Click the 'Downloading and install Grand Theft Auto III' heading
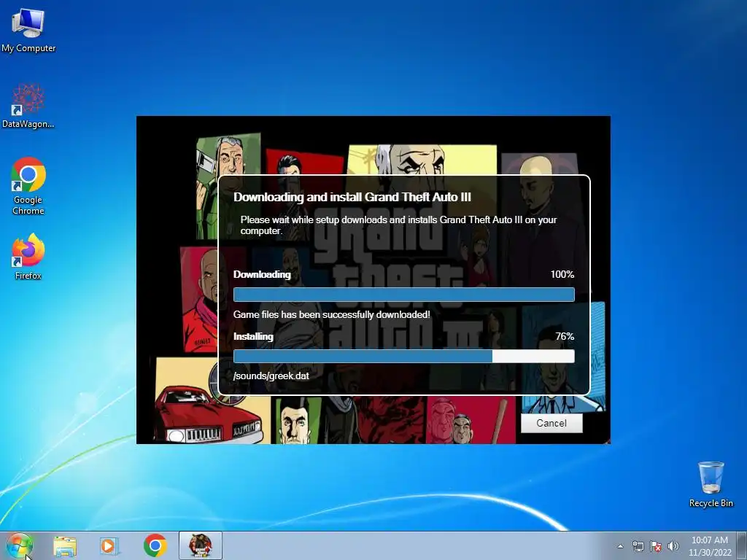The width and height of the screenshot is (747, 560). click(352, 197)
